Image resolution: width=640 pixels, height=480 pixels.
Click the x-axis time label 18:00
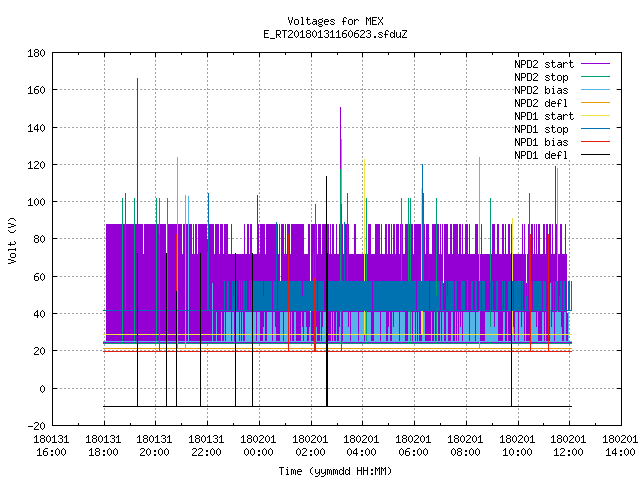[x=103, y=452]
